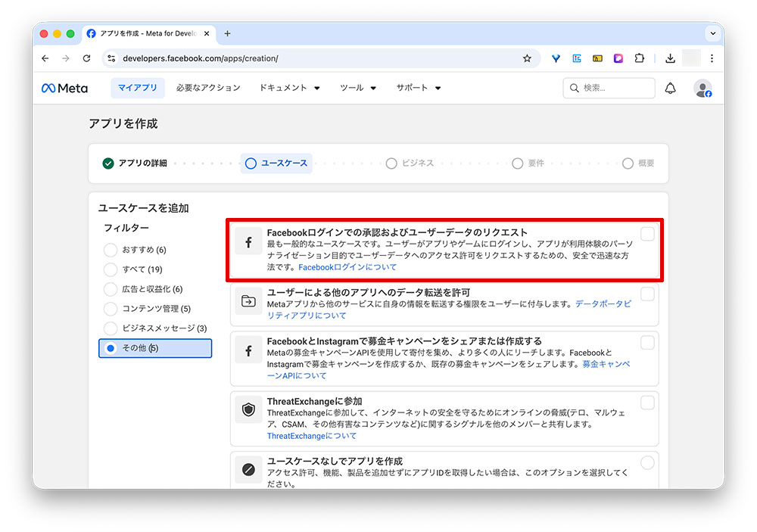
Task: Click the profile avatar icon in the top right
Action: (702, 88)
